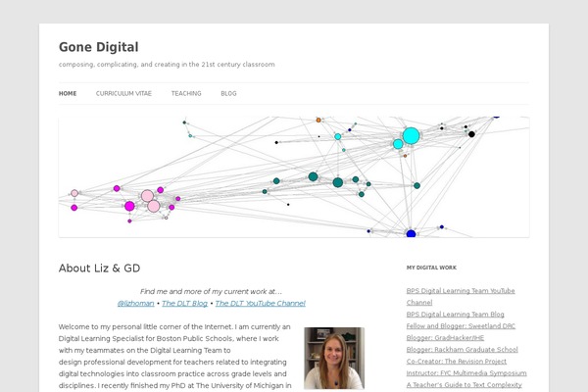Open the @lizhoman profile link
The width and height of the screenshot is (588, 392).
tap(136, 304)
